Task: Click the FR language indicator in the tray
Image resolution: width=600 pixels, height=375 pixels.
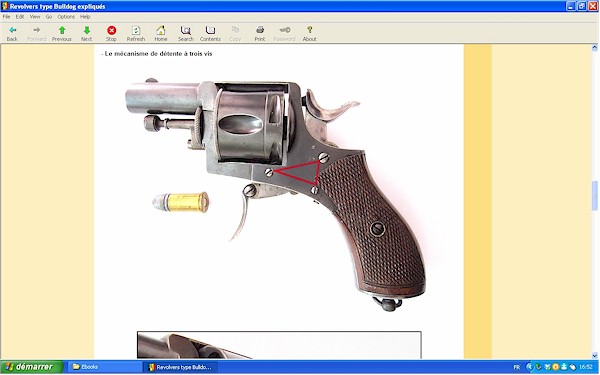Action: 517,367
